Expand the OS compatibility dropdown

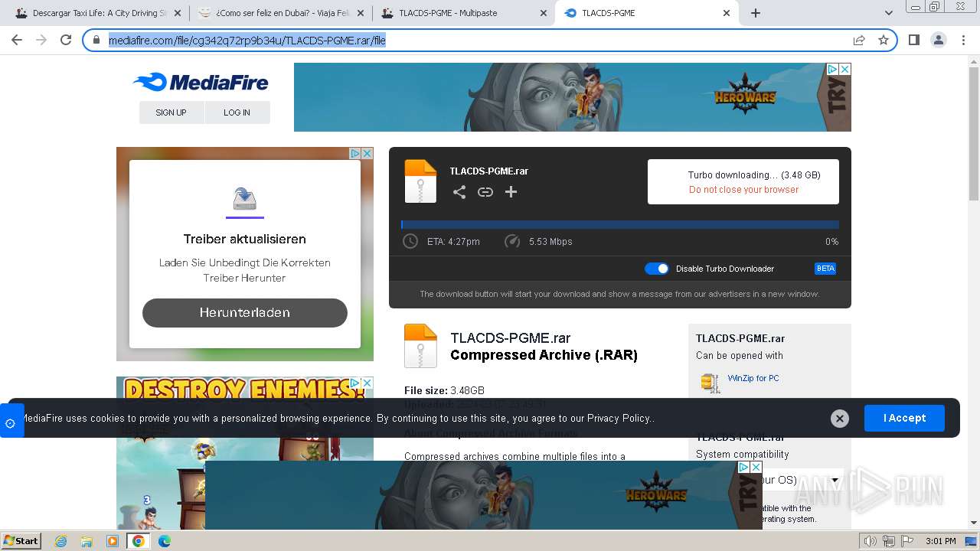(x=835, y=480)
